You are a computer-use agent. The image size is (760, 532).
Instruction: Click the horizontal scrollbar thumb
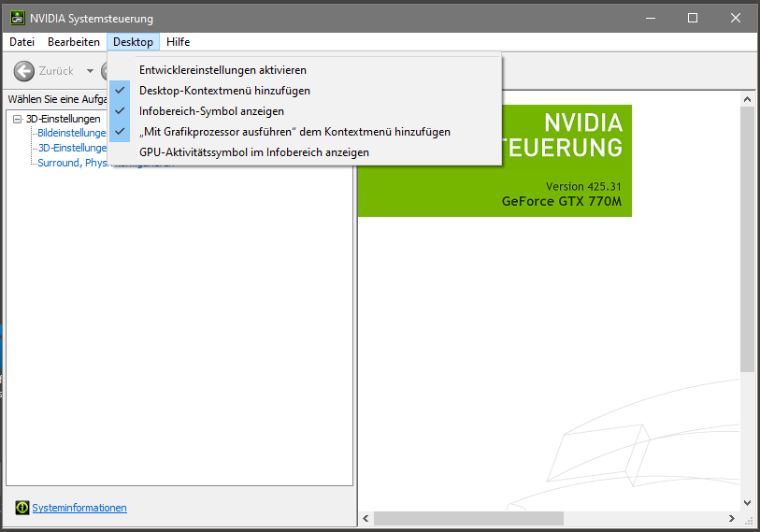(468, 518)
